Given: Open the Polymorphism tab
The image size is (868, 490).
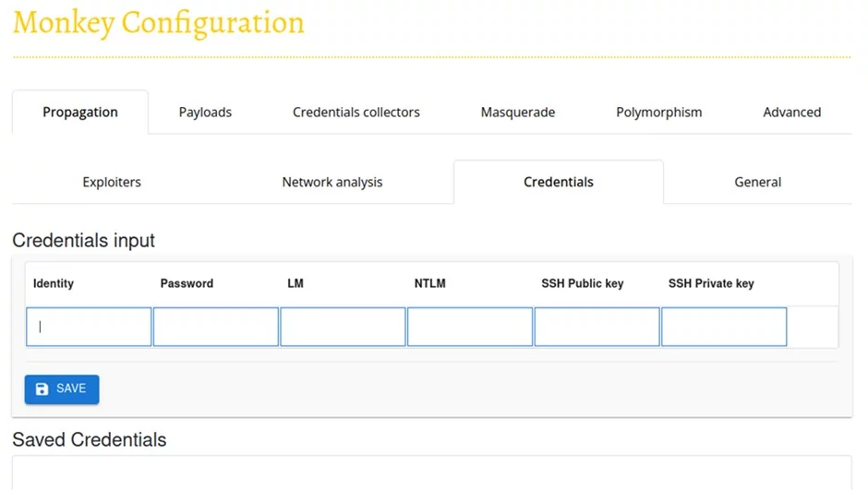Looking at the screenshot, I should (658, 113).
